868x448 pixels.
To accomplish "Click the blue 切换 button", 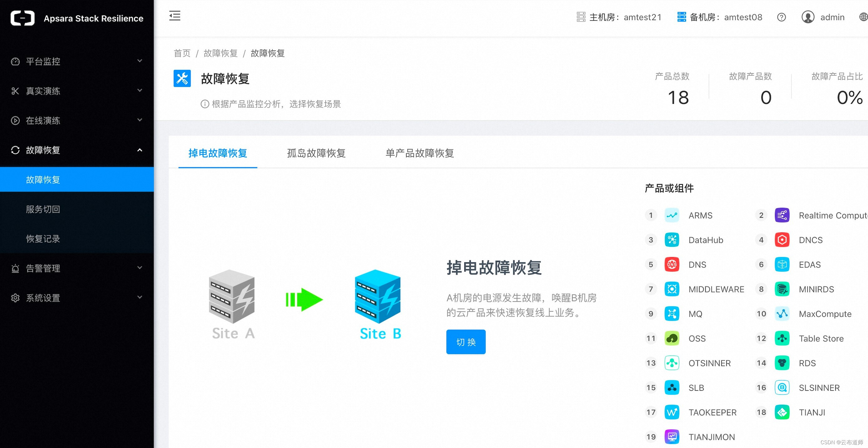I will click(466, 342).
